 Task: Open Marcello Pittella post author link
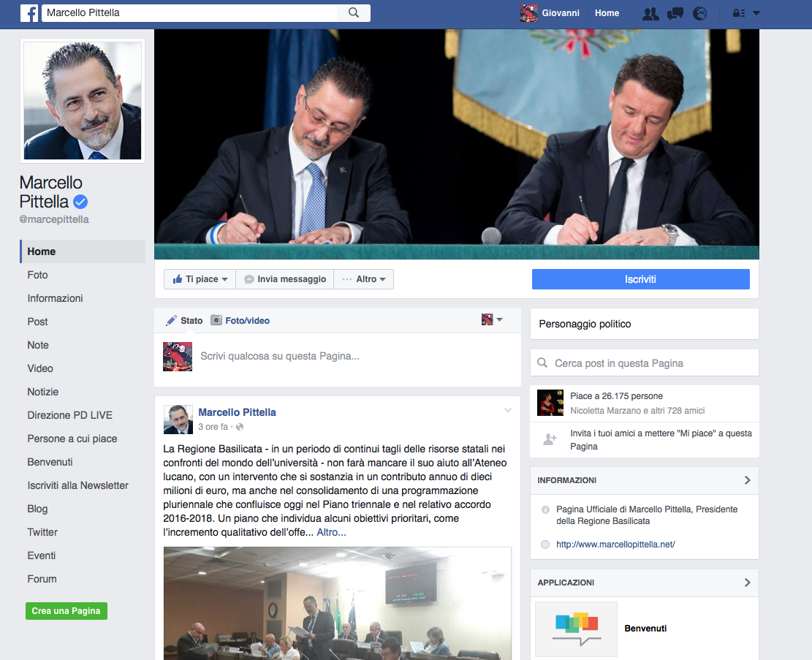point(237,412)
